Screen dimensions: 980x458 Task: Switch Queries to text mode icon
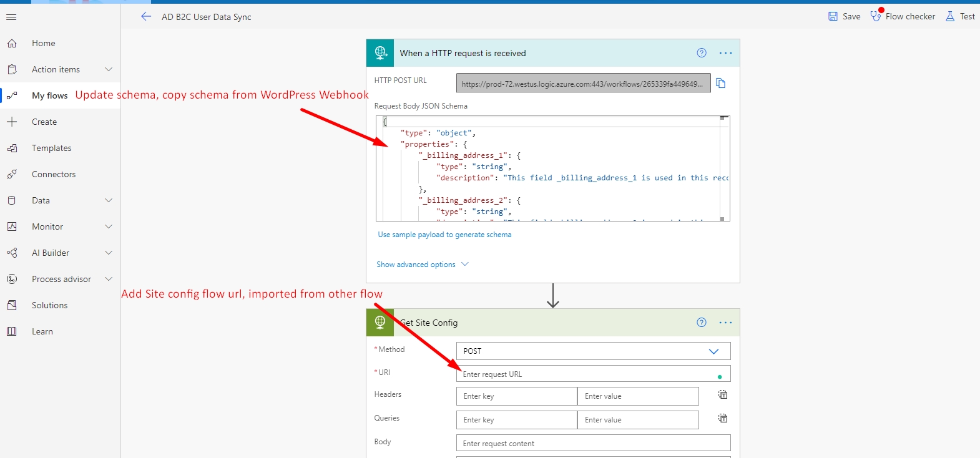coord(723,418)
